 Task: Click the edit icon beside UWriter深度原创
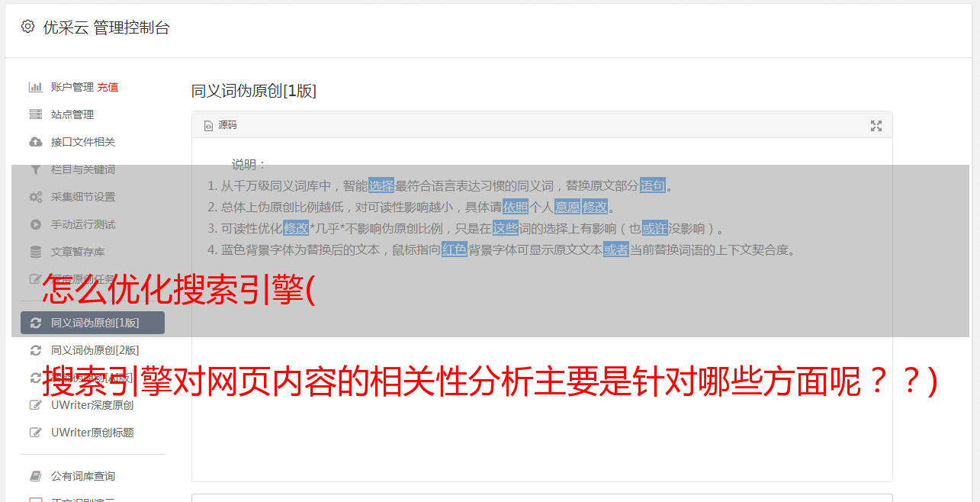click(35, 405)
